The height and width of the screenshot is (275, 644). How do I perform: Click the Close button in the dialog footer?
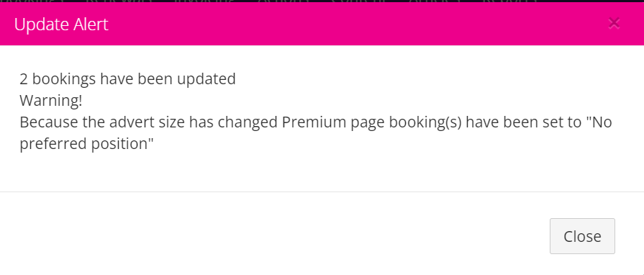582,236
